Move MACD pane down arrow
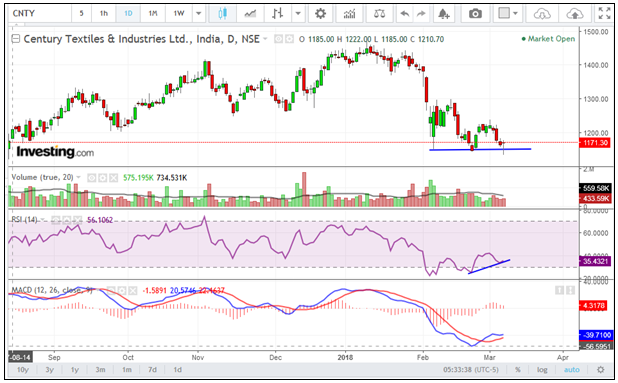This screenshot has width=618, height=383. pos(570,290)
